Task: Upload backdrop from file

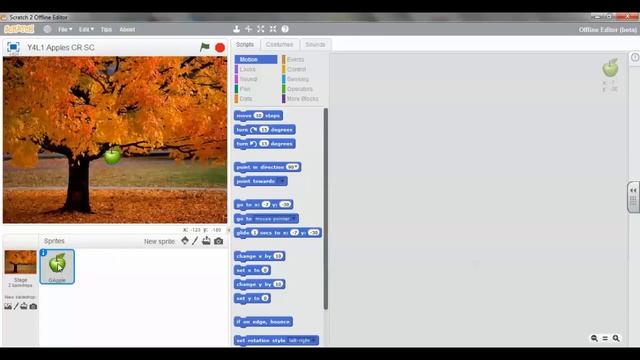Action: [x=24, y=306]
